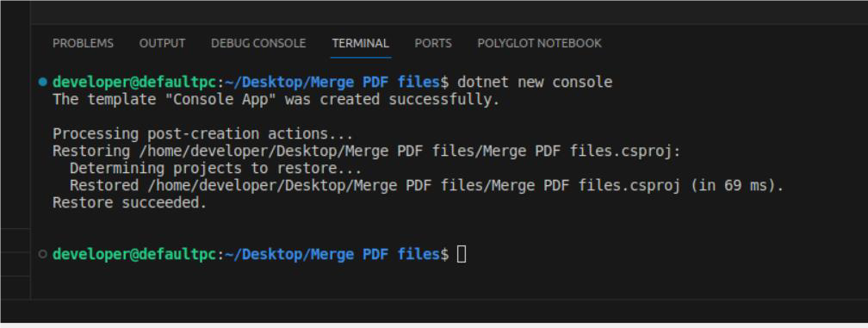
Task: Open the OUTPUT panel tab
Action: point(162,43)
